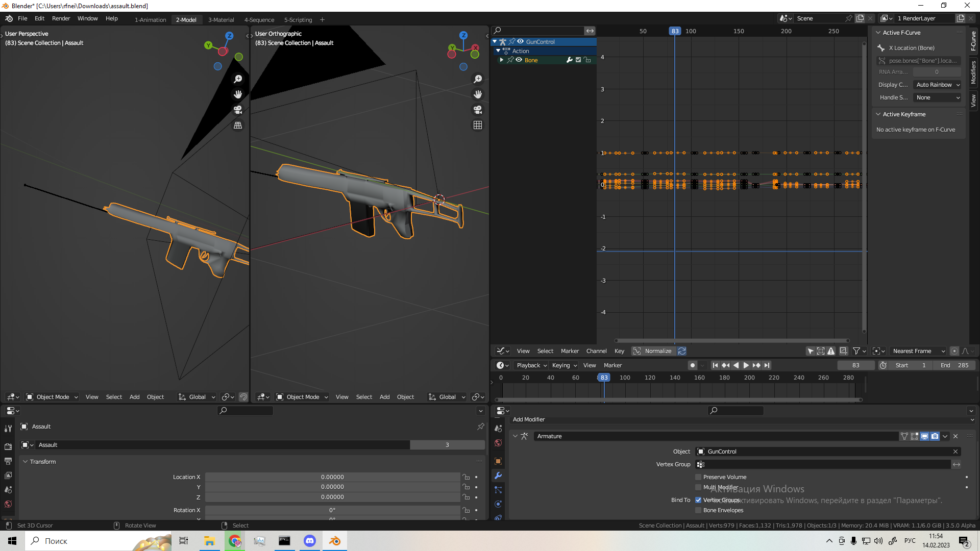Open the Render menu
The width and height of the screenshot is (980, 551).
(x=61, y=18)
